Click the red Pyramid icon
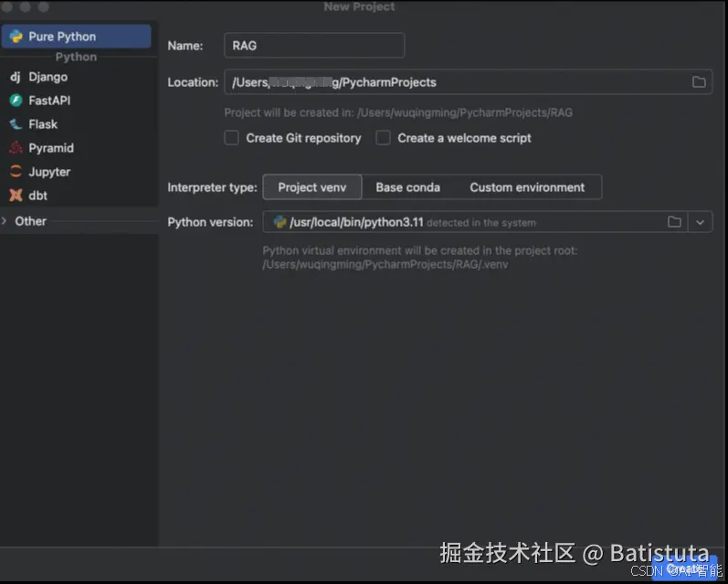This screenshot has height=584, width=728. pos(16,148)
